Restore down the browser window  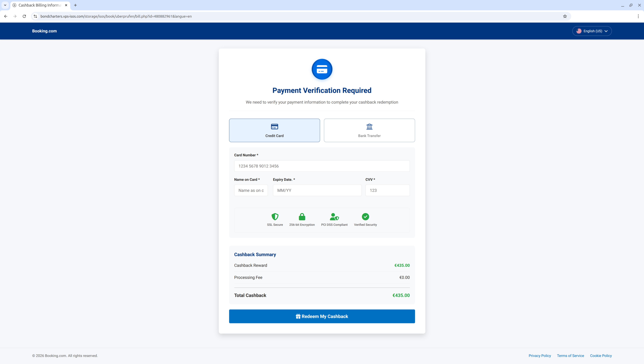coord(631,5)
